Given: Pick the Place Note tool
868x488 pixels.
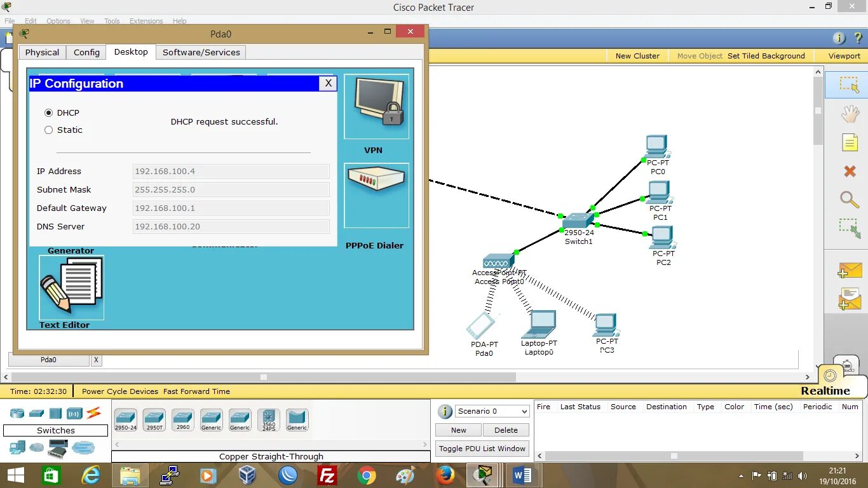Looking at the screenshot, I should click(x=850, y=142).
